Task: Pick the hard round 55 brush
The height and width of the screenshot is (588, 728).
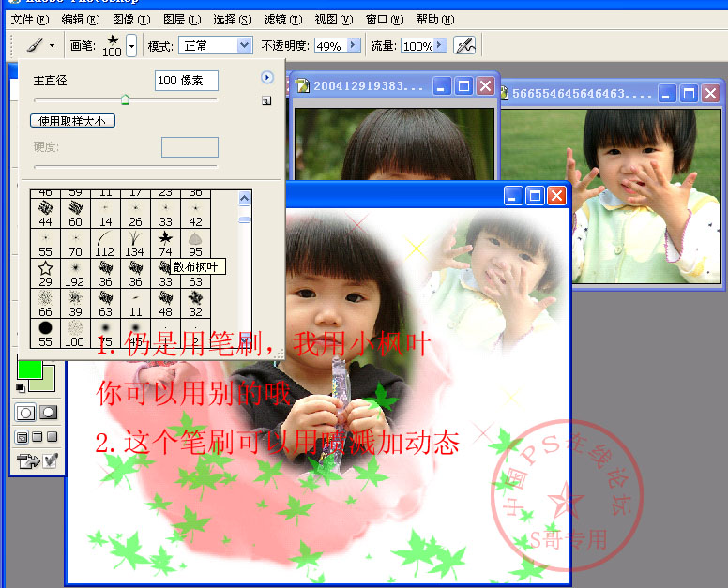Action: click(x=45, y=334)
